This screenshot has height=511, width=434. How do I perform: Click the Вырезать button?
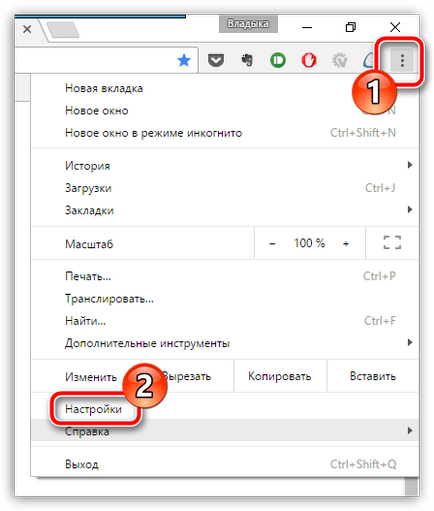point(187,376)
